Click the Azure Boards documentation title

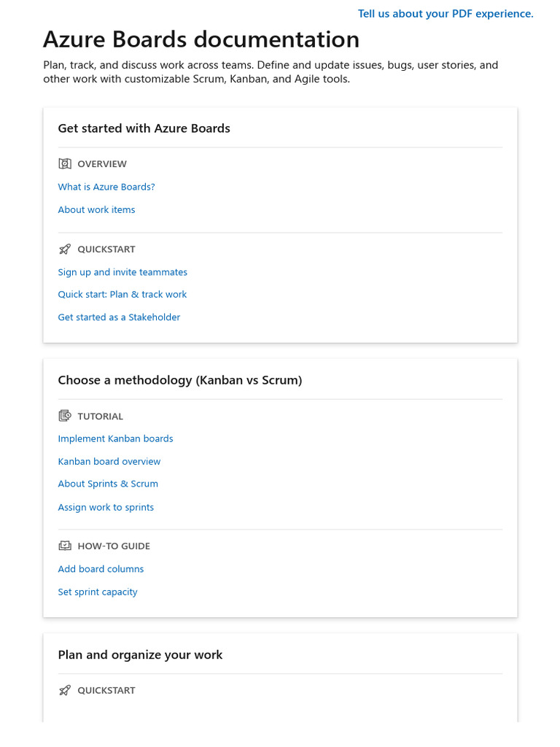(x=201, y=39)
